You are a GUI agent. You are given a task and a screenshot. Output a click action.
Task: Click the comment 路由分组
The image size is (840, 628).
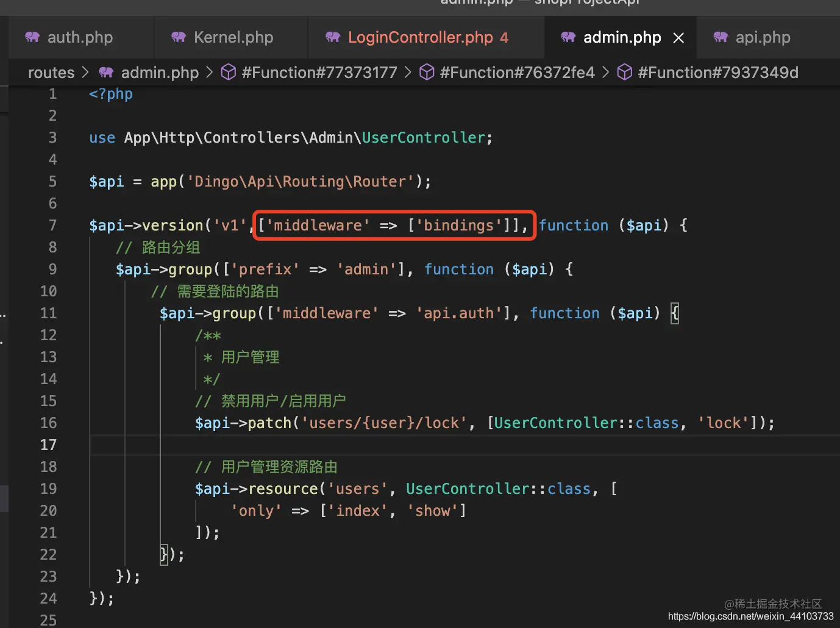tap(171, 248)
